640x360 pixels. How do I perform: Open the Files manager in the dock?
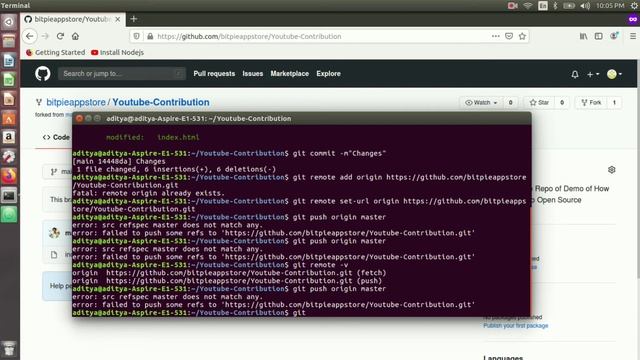point(9,41)
